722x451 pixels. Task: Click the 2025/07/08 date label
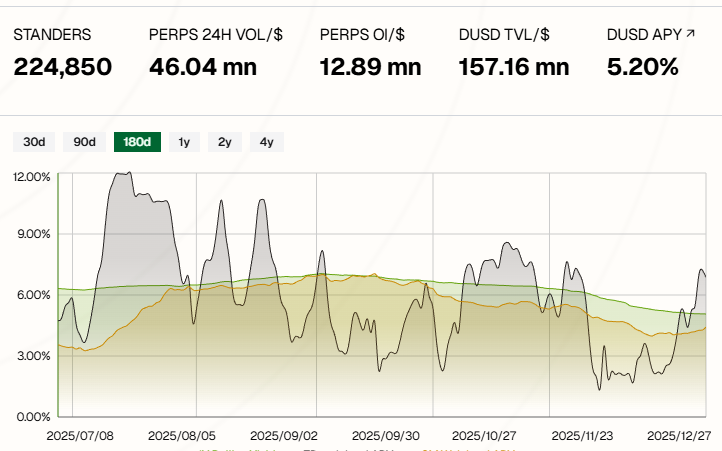click(x=80, y=435)
